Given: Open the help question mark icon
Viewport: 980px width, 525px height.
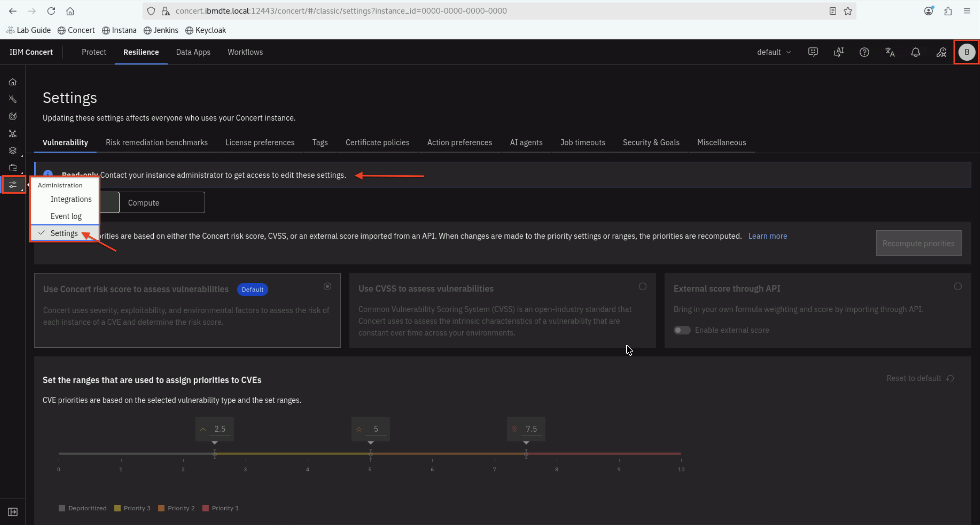Looking at the screenshot, I should [864, 52].
